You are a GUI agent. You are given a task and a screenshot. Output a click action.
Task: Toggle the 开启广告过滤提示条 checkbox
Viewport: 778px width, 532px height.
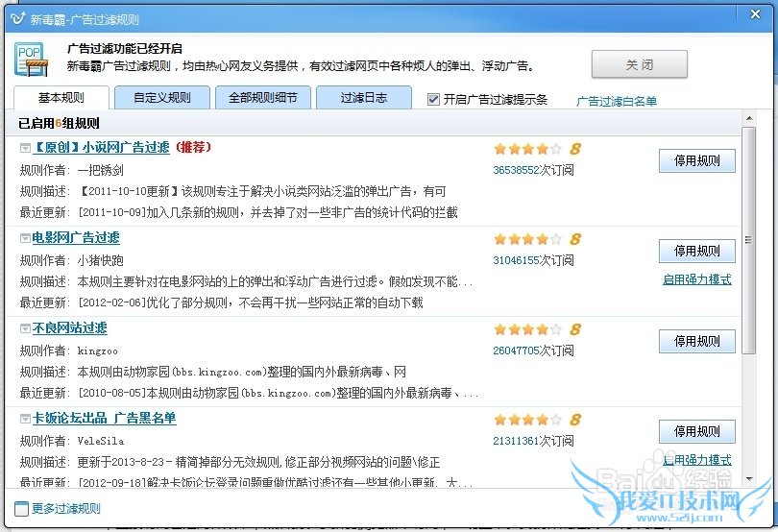click(x=433, y=99)
